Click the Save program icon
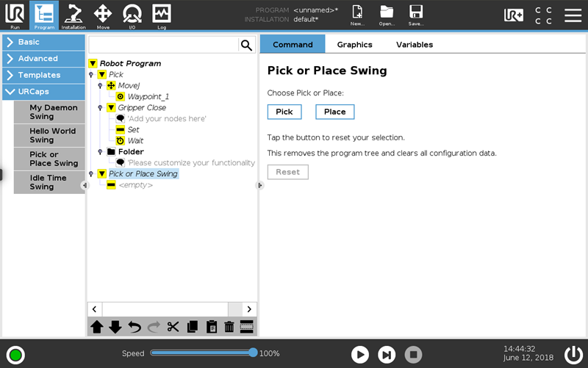The image size is (588, 368). click(x=416, y=15)
